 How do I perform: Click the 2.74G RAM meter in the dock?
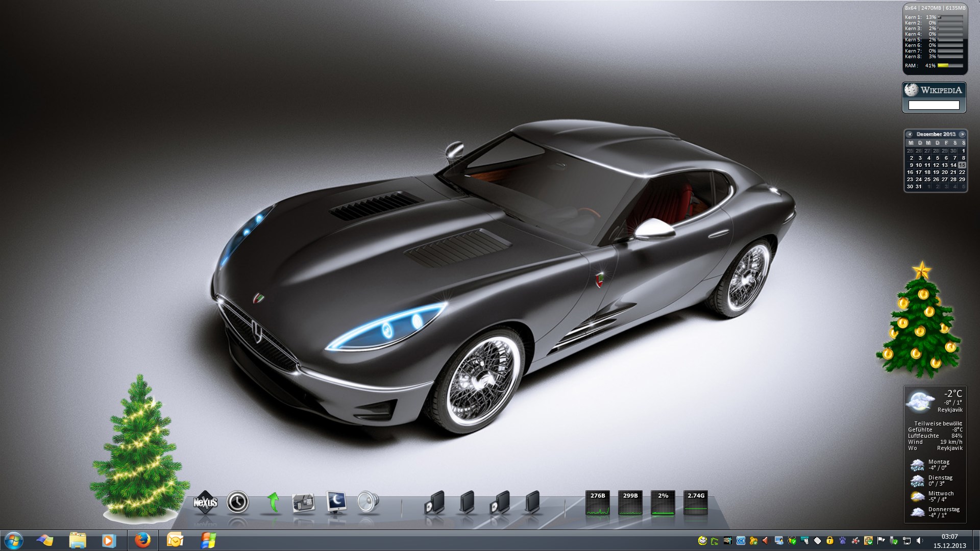pos(696,503)
